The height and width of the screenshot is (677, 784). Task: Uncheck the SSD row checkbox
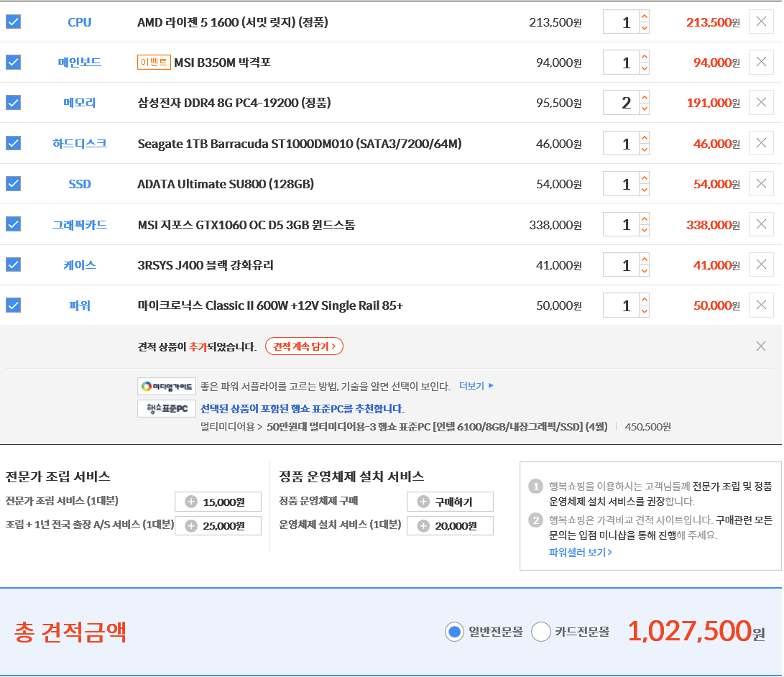pyautogui.click(x=14, y=184)
